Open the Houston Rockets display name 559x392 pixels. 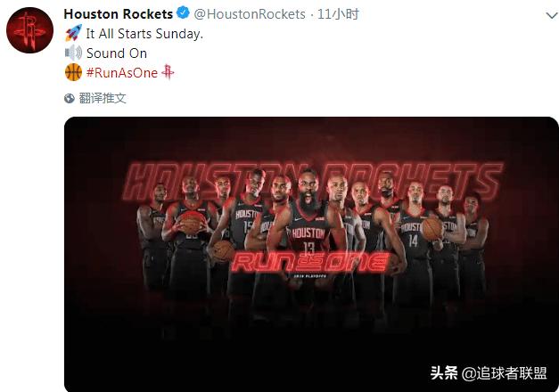[x=118, y=14]
